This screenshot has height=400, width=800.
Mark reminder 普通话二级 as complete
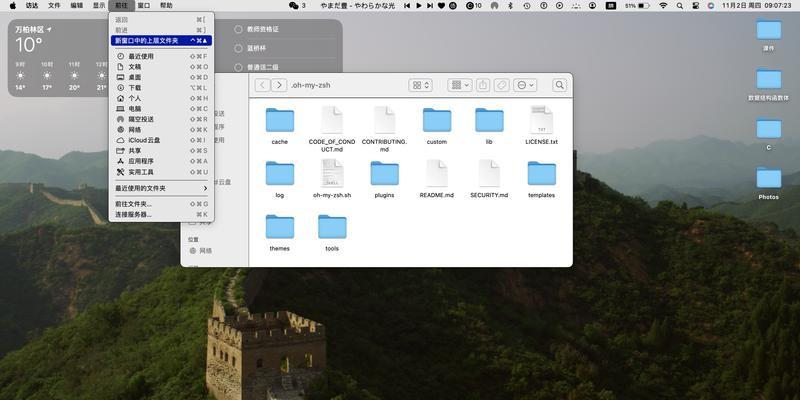[x=238, y=67]
